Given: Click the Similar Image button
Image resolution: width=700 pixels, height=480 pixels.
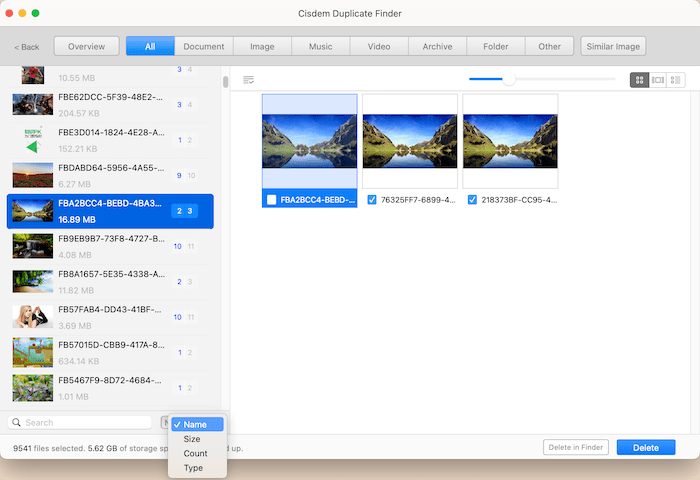Looking at the screenshot, I should click(614, 46).
